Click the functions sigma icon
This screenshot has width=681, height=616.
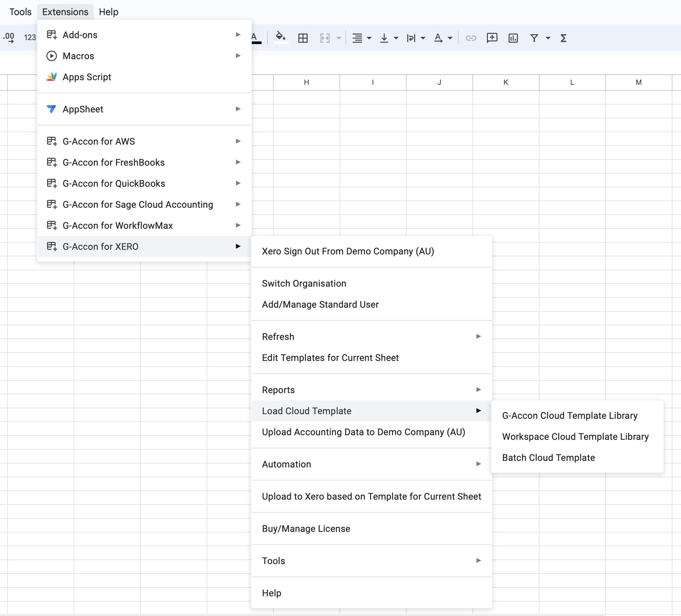coord(563,38)
